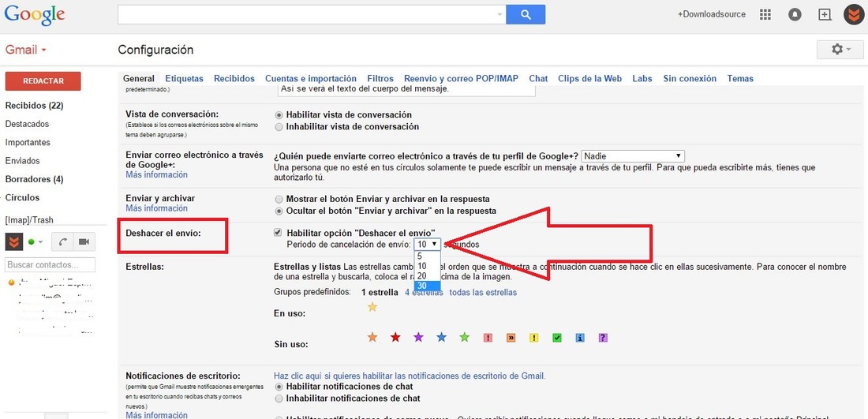Select the red star icon

pyautogui.click(x=395, y=337)
